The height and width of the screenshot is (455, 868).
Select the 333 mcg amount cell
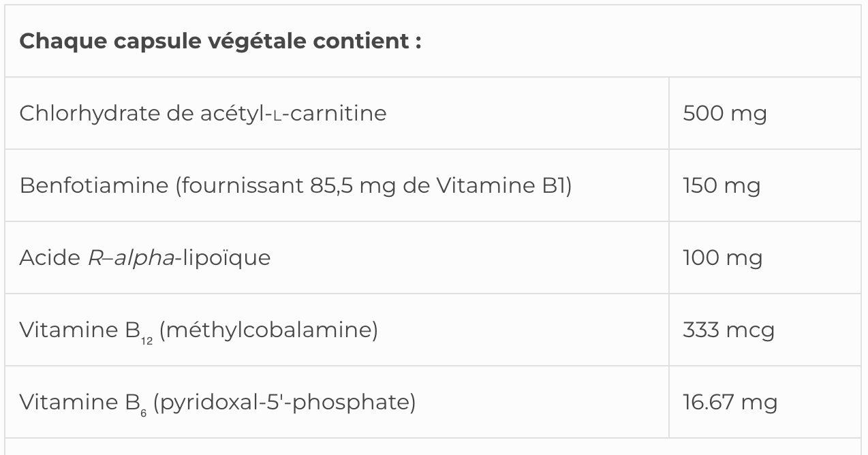coord(728,330)
